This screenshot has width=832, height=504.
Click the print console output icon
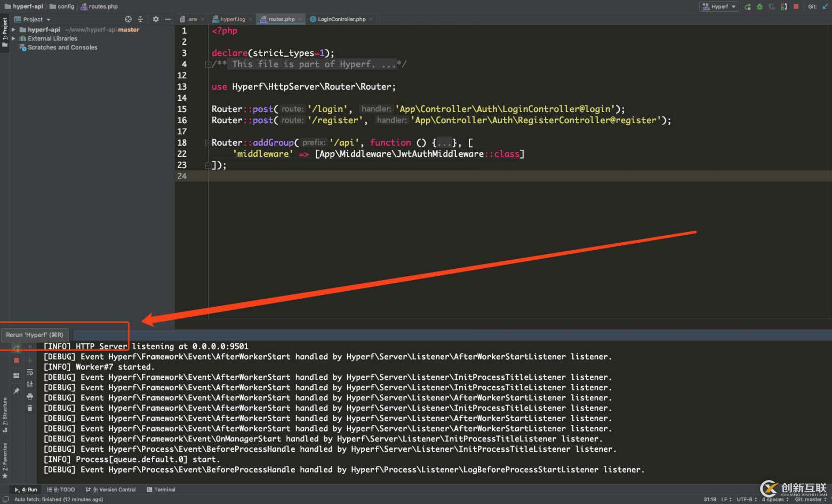point(30,396)
